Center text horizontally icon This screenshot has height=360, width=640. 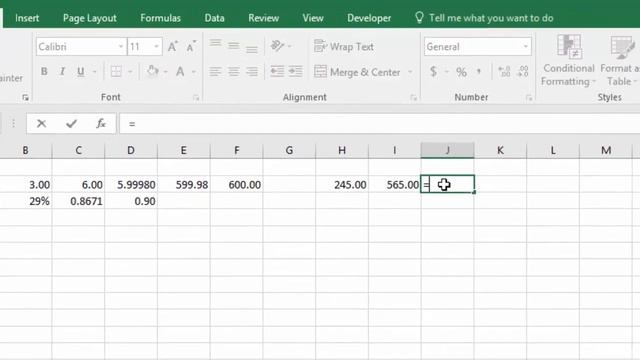tap(233, 72)
